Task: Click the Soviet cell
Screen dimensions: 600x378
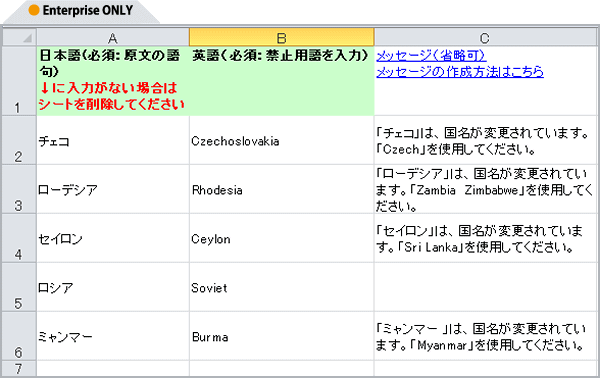Action: [282, 287]
